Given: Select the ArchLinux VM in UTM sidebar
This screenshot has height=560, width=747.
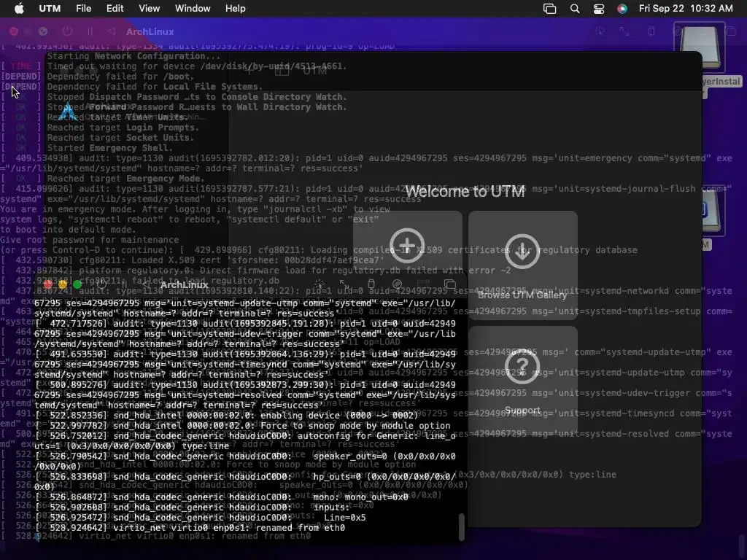Looking at the screenshot, I should [136, 112].
